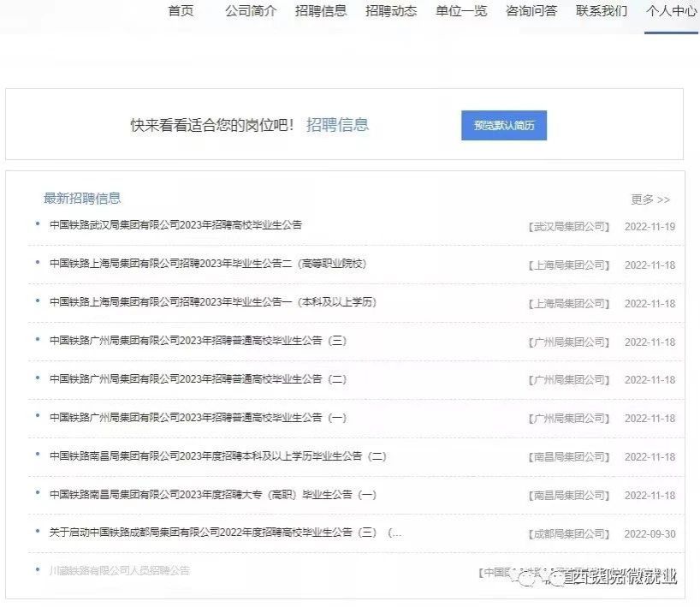Click the date 2022-11-19
Image resolution: width=700 pixels, height=607 pixels.
pyautogui.click(x=650, y=227)
